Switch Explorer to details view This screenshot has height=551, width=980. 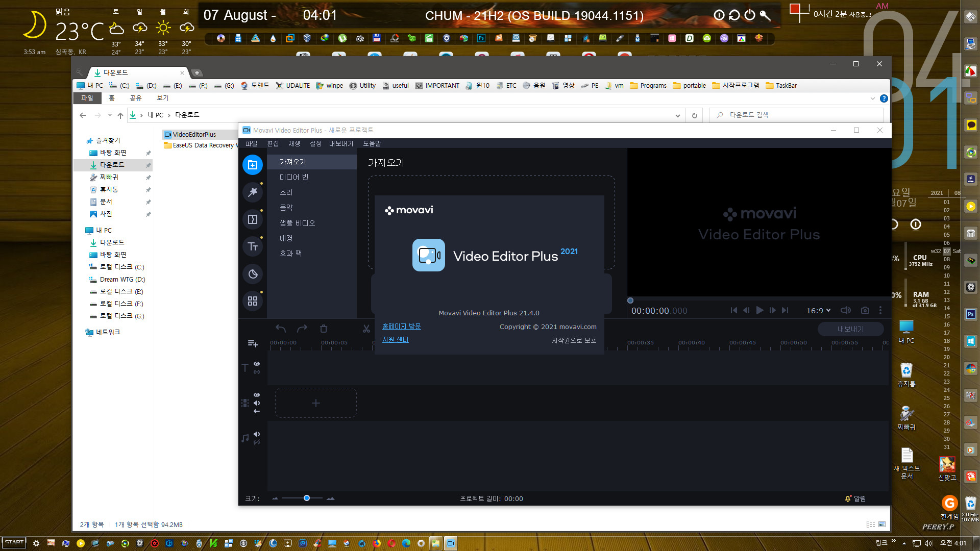tap(870, 524)
